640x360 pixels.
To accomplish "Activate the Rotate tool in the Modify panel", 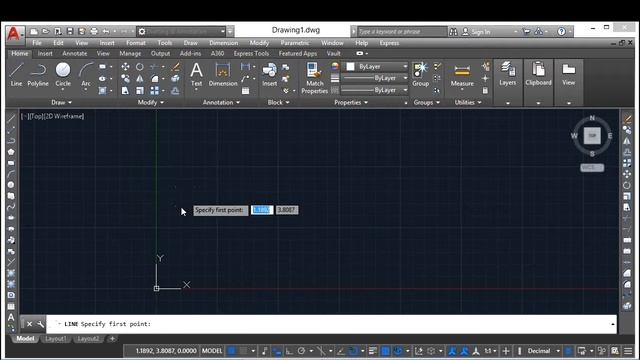I will (x=140, y=67).
